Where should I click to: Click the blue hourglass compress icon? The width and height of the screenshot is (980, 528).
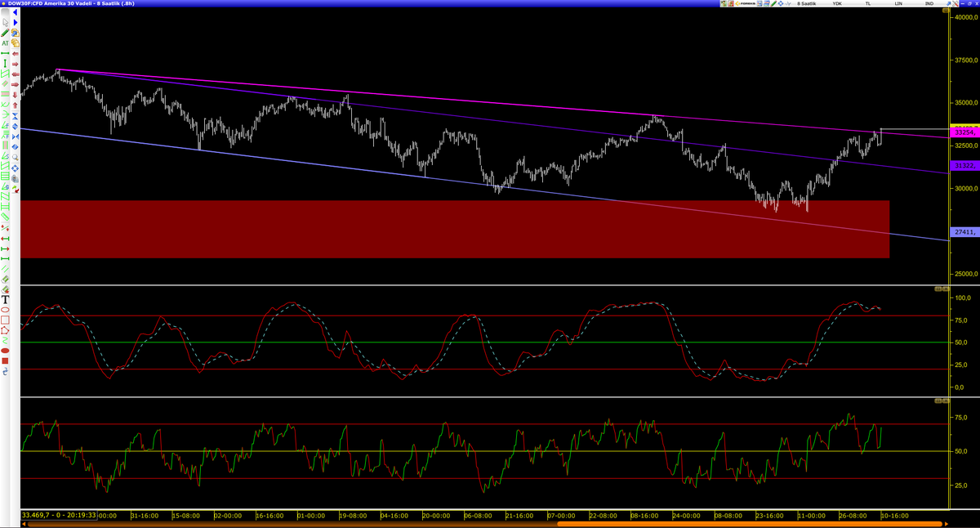(x=16, y=116)
